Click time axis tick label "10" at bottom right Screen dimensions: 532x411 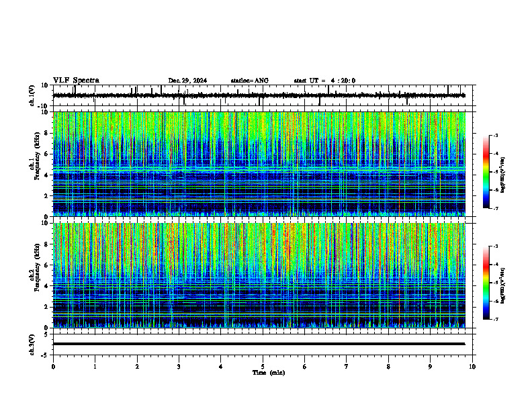[472, 367]
